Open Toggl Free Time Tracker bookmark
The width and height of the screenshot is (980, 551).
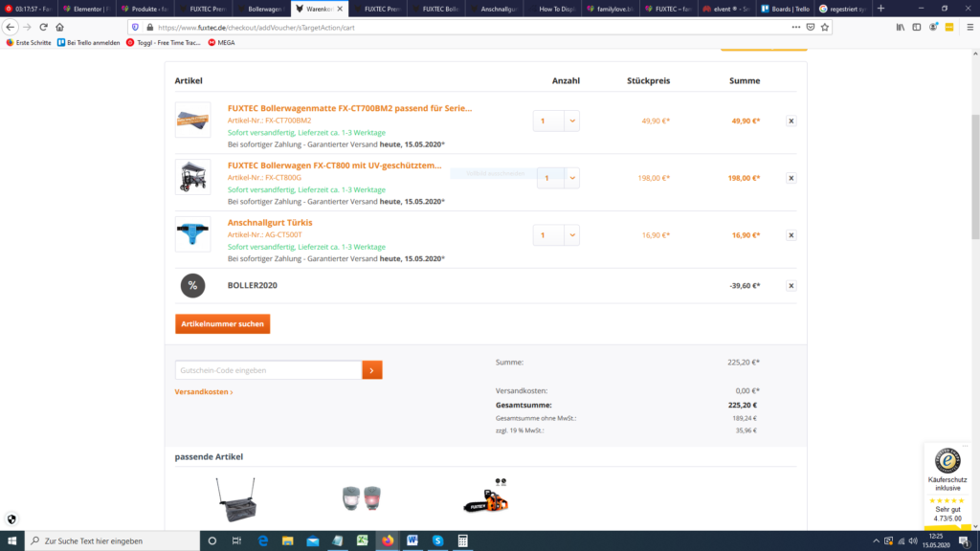[163, 42]
